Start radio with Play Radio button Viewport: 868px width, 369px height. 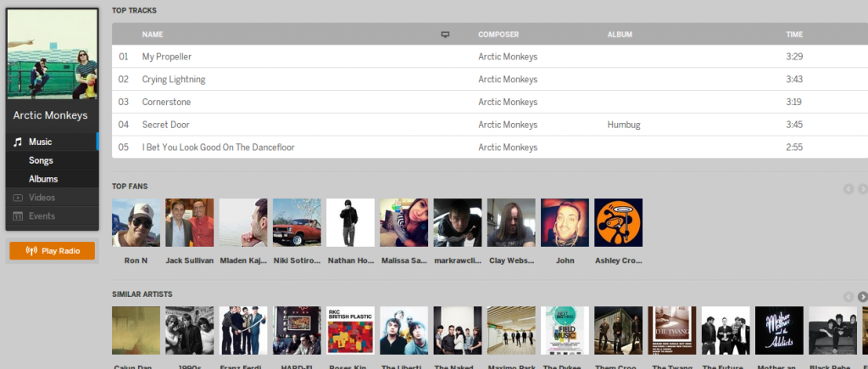pyautogui.click(x=52, y=251)
